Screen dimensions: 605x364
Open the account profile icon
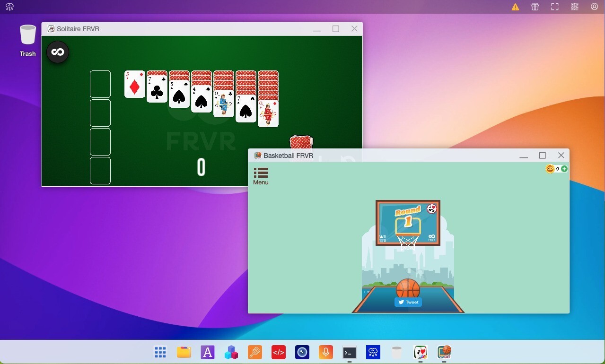pyautogui.click(x=594, y=7)
